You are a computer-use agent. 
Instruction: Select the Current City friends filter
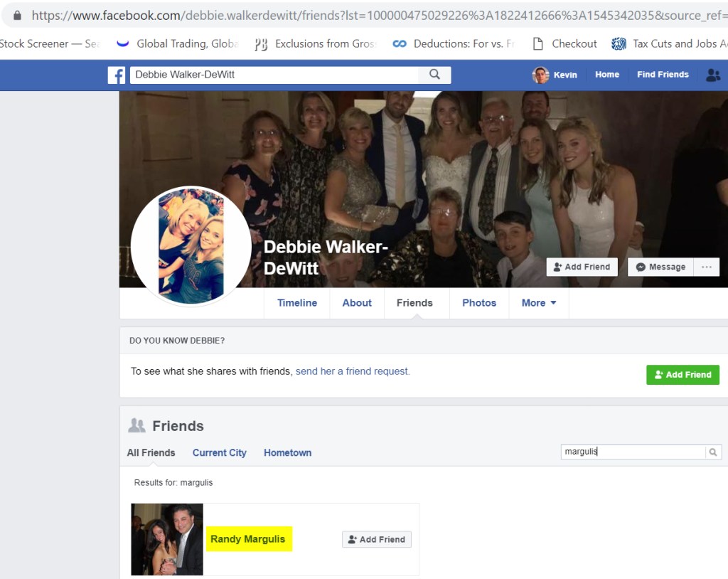pos(219,452)
